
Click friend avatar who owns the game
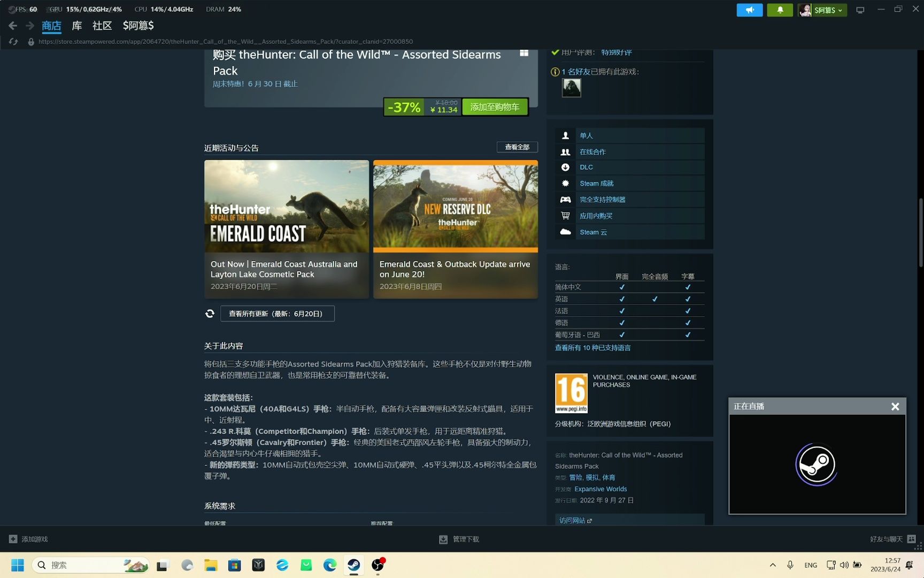click(x=571, y=88)
